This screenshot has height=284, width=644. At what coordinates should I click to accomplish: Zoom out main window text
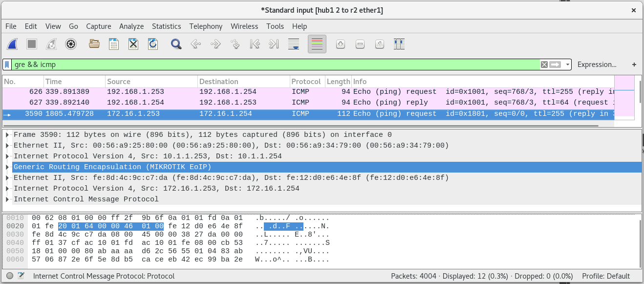click(x=360, y=44)
